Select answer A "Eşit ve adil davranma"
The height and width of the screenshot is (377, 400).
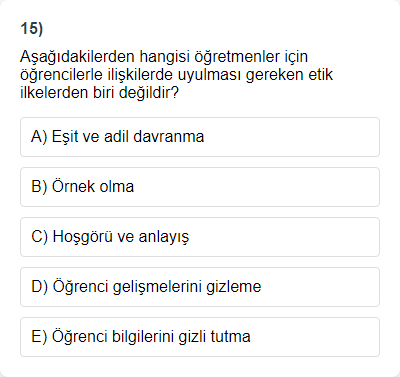coord(200,137)
